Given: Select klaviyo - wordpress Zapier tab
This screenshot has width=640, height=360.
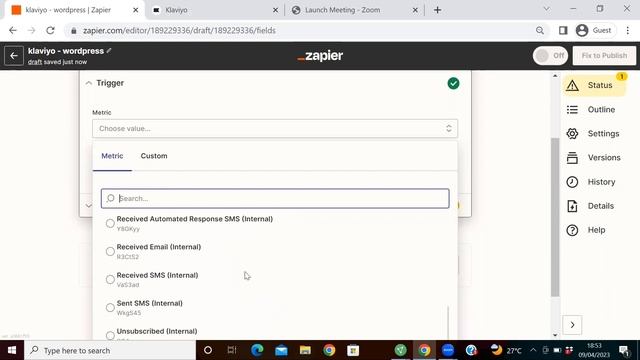Looking at the screenshot, I should point(74,10).
